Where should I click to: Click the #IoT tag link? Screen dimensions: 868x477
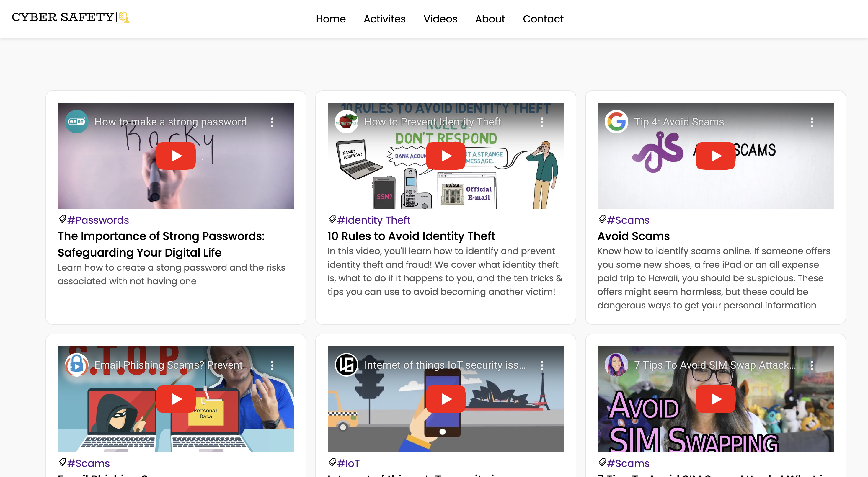pos(348,463)
